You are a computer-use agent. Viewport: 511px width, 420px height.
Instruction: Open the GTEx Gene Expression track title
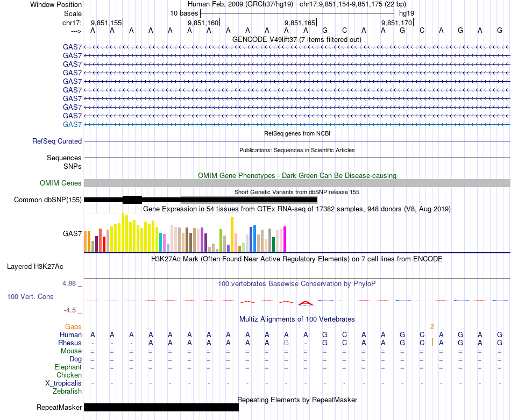[297, 209]
